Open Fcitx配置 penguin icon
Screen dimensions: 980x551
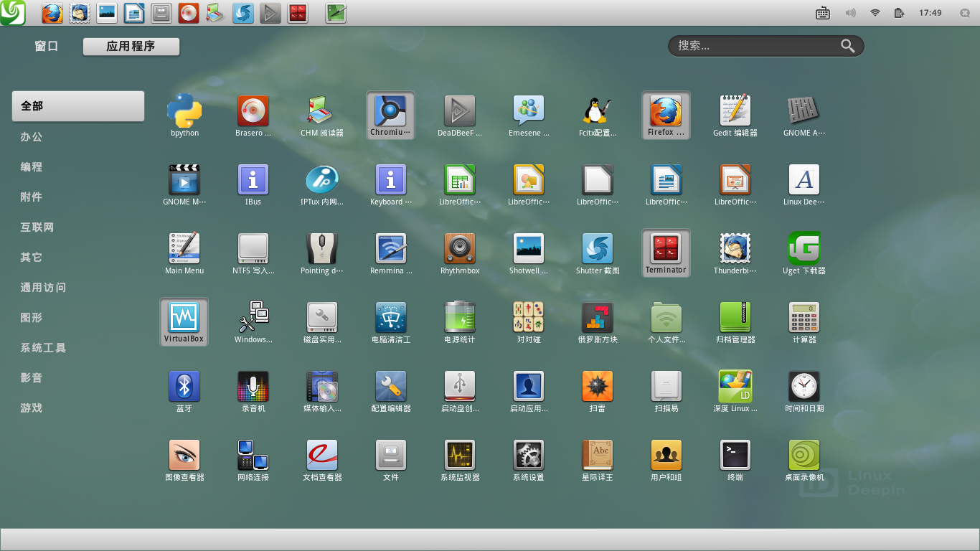[x=598, y=116]
